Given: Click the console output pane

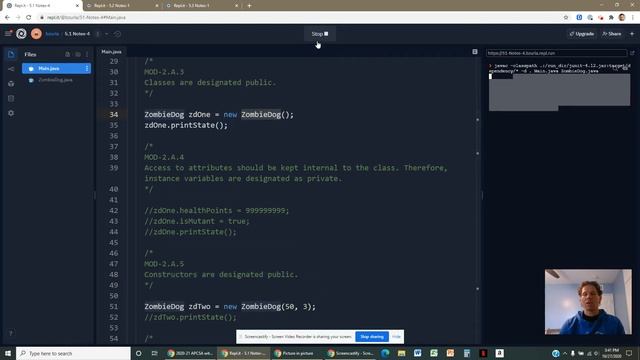Looking at the screenshot, I should [x=560, y=163].
